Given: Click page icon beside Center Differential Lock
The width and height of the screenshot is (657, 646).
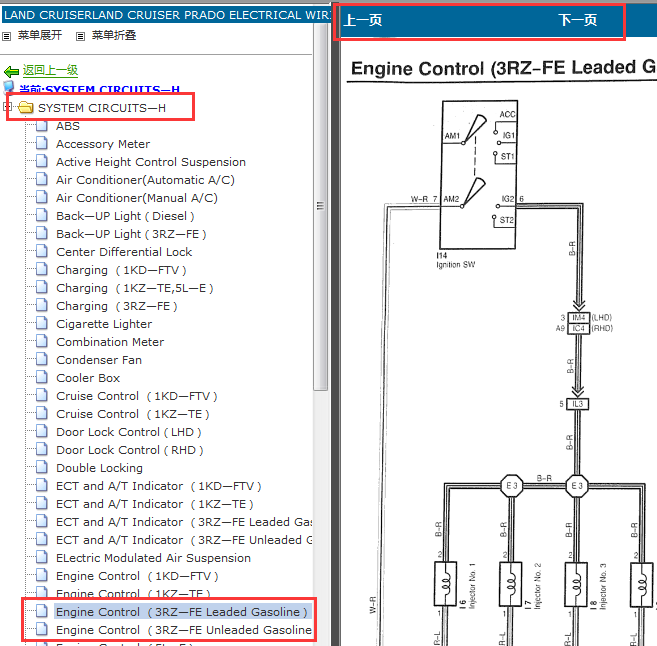Looking at the screenshot, I should click(41, 251).
